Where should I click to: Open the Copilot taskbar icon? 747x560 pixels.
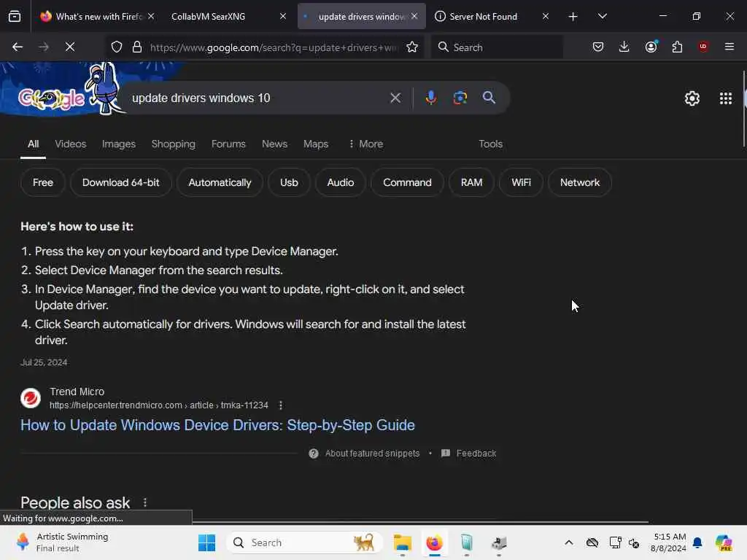[x=724, y=542]
